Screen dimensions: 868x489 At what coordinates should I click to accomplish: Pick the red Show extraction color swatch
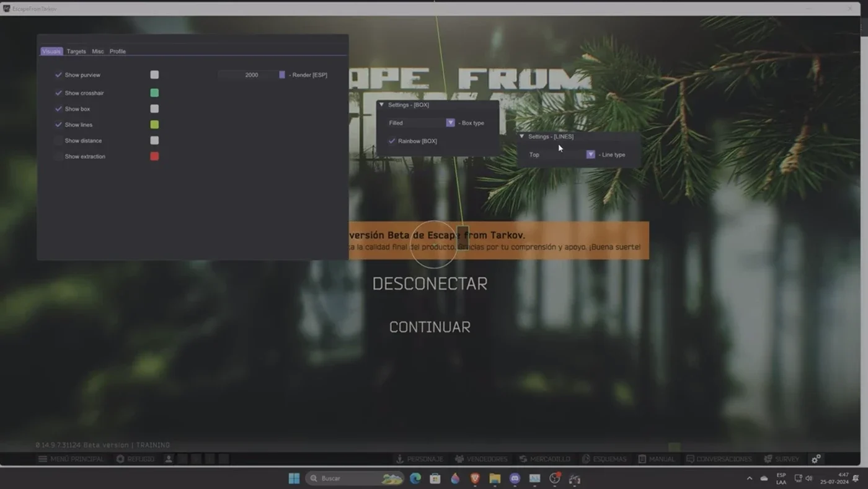154,156
